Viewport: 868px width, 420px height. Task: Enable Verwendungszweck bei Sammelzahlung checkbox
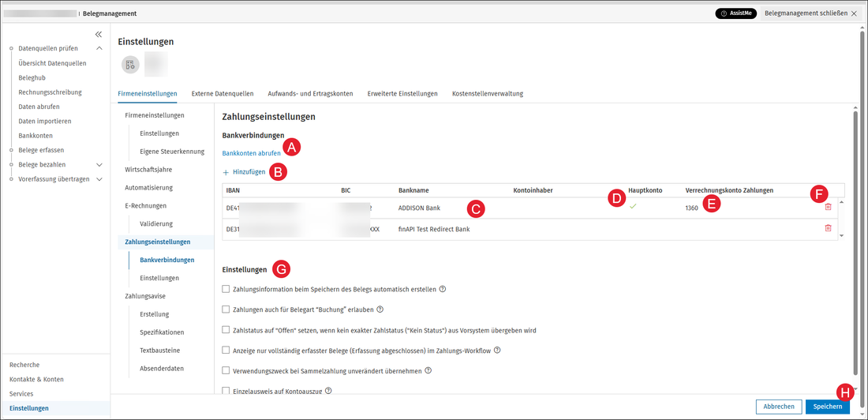pyautogui.click(x=226, y=370)
